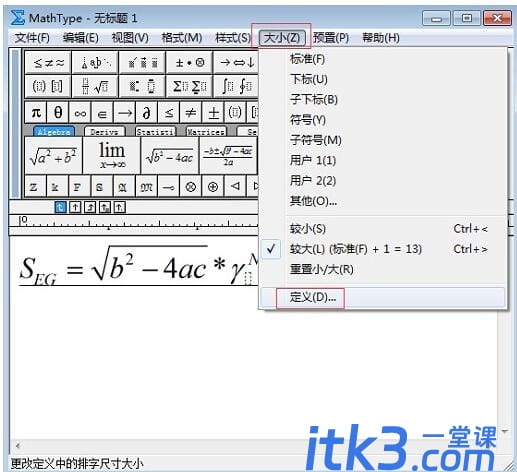The image size is (517, 472).
Task: Open the 视图(V) menu
Action: pos(130,38)
